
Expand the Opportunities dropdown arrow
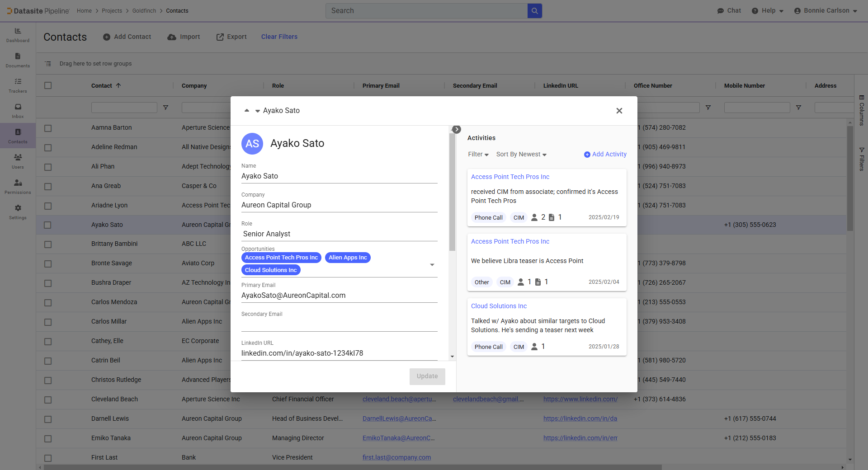point(432,265)
